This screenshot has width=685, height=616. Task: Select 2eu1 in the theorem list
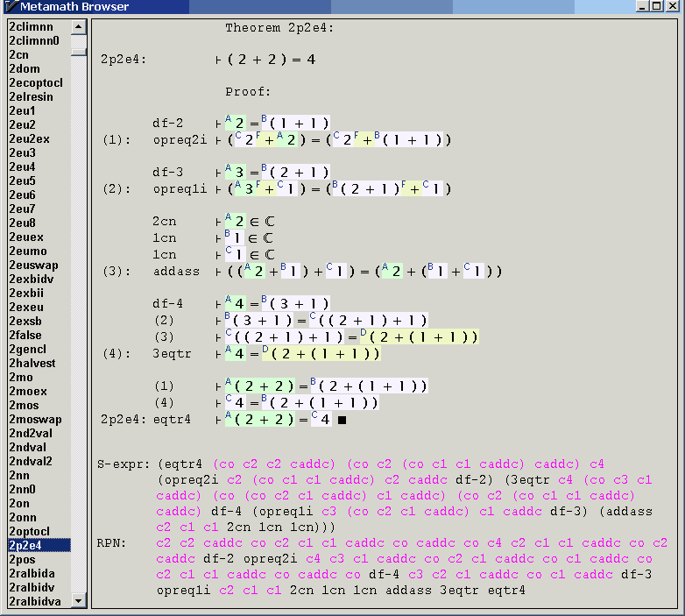click(22, 111)
